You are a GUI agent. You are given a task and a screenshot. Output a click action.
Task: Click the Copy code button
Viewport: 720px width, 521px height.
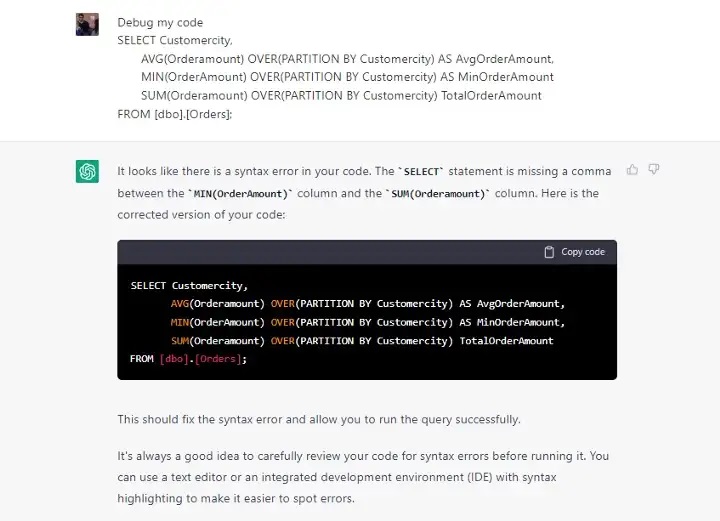pyautogui.click(x=574, y=252)
